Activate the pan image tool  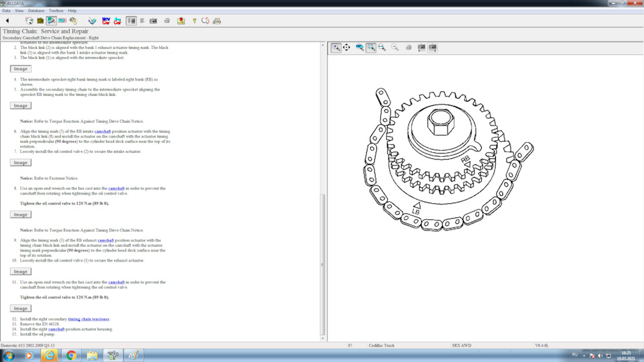click(x=347, y=48)
